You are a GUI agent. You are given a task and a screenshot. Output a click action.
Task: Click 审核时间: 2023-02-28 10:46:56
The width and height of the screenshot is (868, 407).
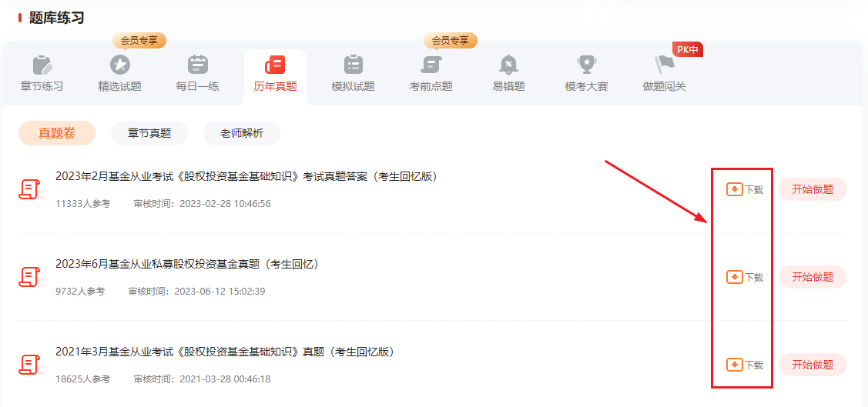coord(202,203)
